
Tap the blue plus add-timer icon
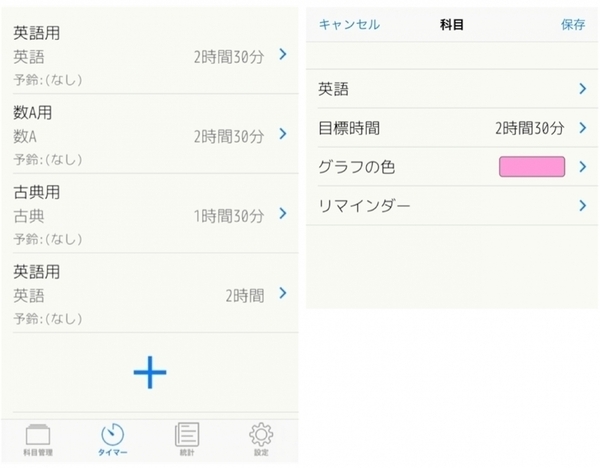[x=150, y=372]
